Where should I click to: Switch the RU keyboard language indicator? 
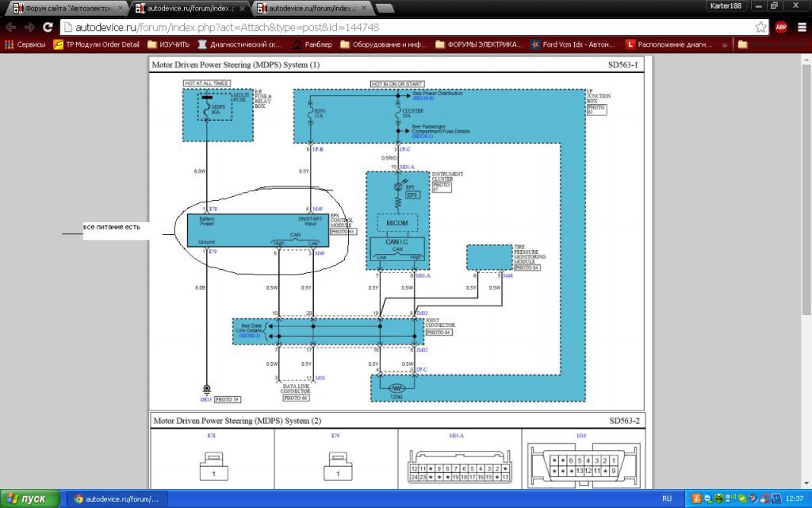tap(666, 498)
